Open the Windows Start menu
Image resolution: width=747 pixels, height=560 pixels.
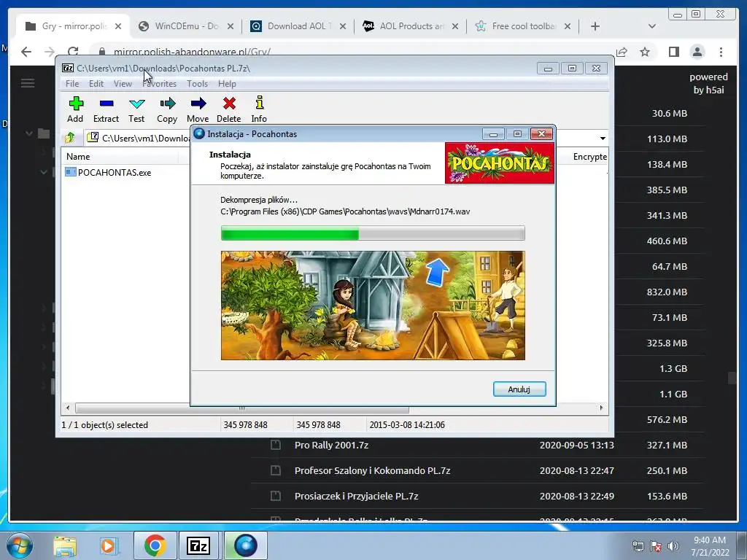20,545
